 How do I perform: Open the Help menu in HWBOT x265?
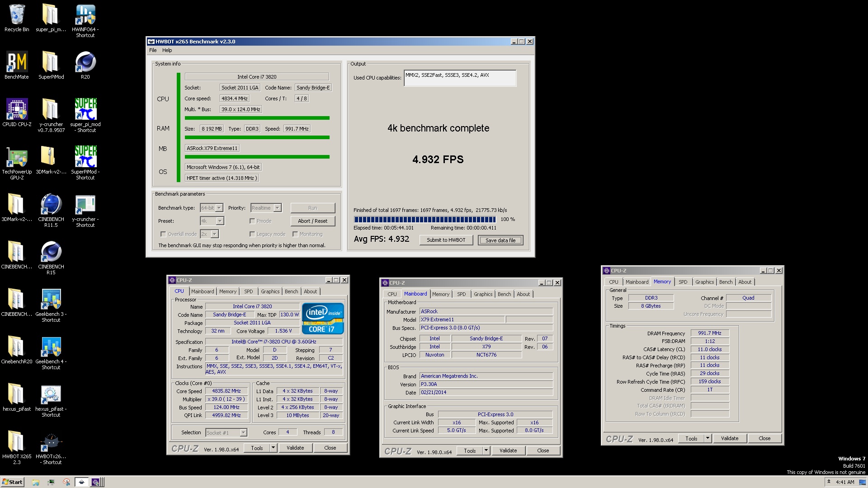[167, 50]
